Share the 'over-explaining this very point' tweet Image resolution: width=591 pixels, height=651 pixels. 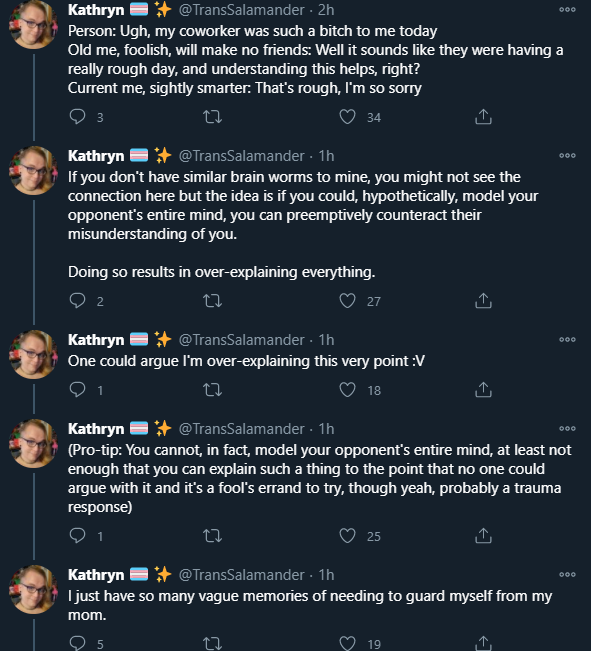click(x=483, y=390)
